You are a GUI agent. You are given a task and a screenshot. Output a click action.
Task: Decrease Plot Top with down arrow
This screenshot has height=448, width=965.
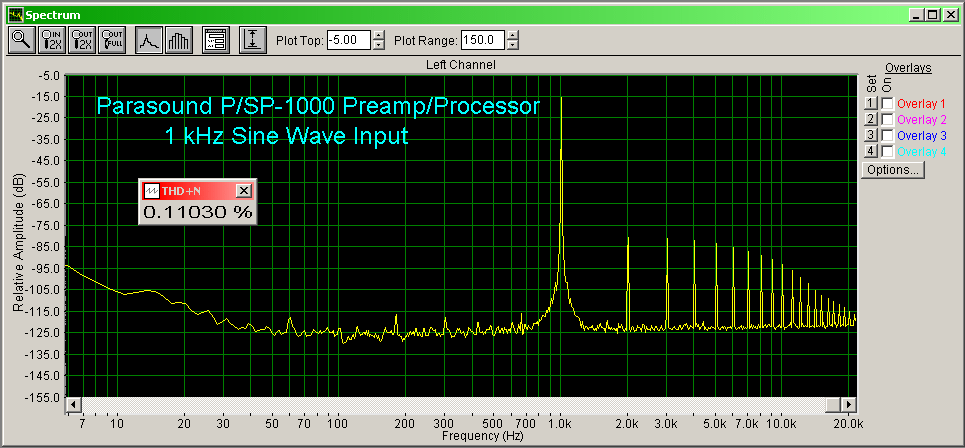pyautogui.click(x=379, y=46)
